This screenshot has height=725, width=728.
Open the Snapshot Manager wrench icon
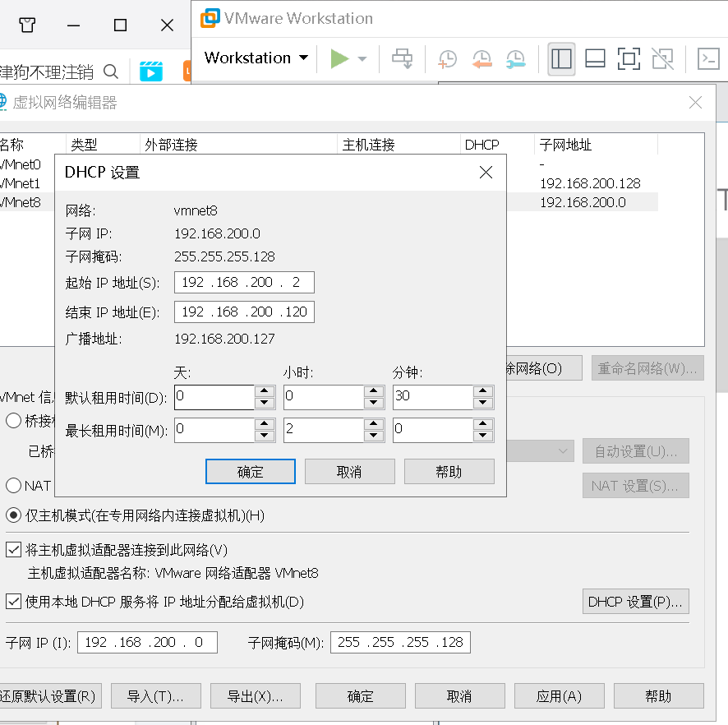[515, 59]
